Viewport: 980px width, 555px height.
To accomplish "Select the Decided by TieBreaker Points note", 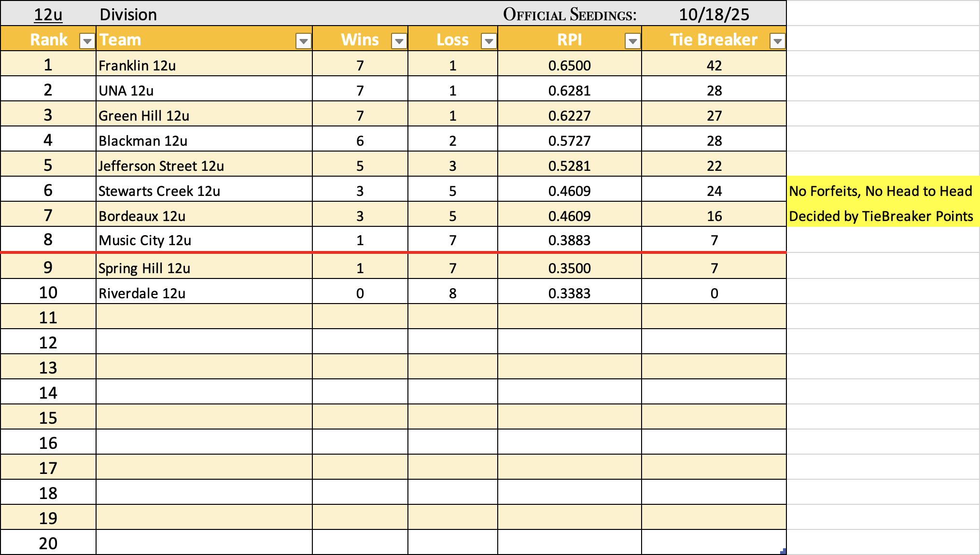I will pos(880,216).
